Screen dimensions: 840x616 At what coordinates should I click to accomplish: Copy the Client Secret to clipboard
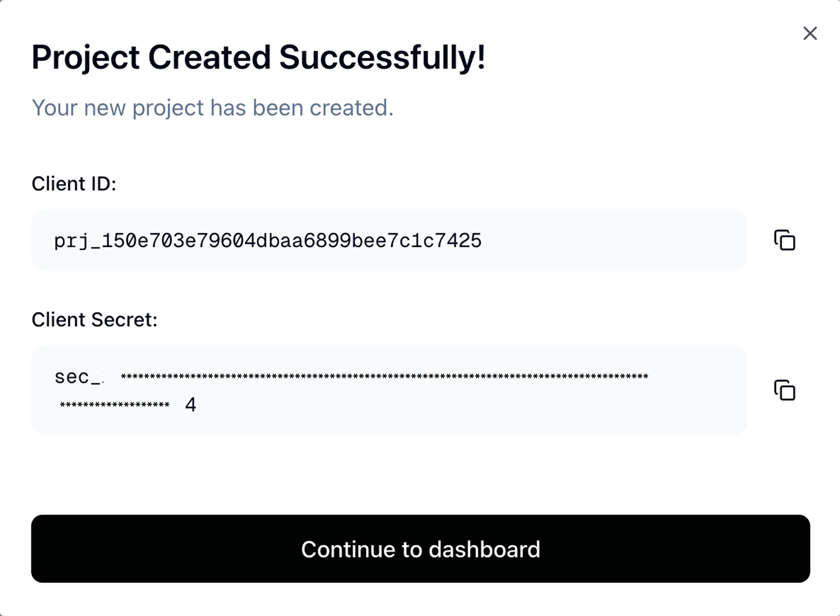[784, 390]
